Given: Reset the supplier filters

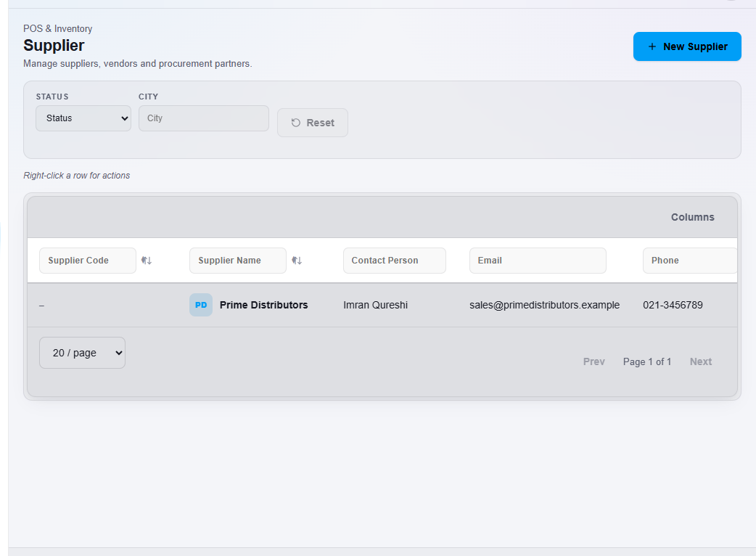Looking at the screenshot, I should coord(313,123).
